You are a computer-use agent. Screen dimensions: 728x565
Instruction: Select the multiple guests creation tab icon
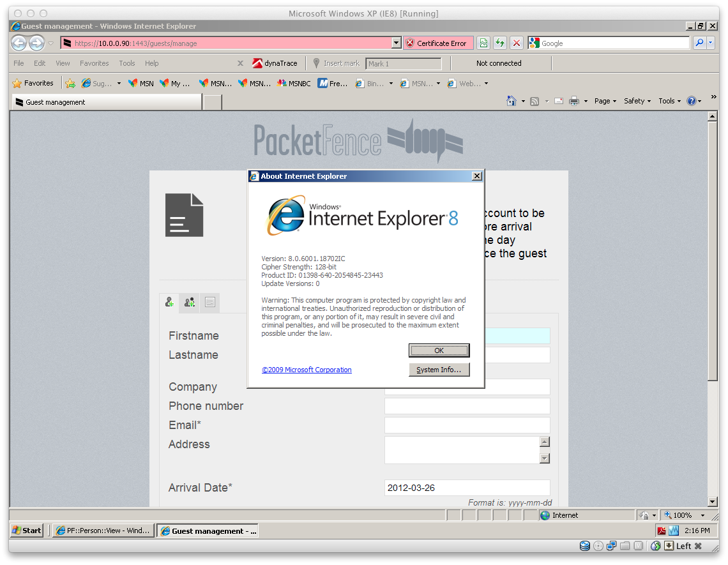click(x=190, y=303)
